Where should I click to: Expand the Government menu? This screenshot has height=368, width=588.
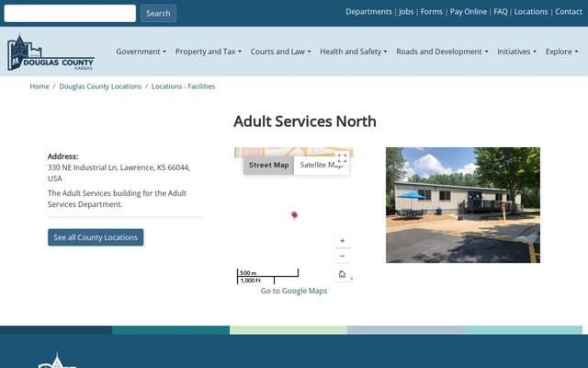(x=141, y=52)
